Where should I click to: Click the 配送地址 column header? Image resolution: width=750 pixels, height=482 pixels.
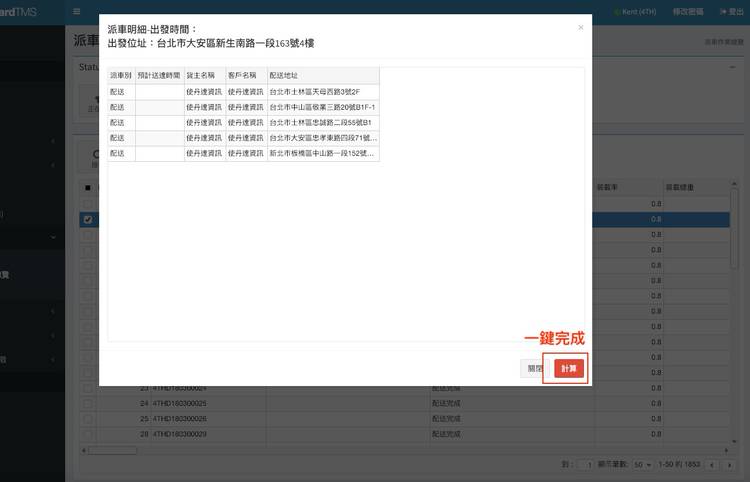(x=322, y=75)
